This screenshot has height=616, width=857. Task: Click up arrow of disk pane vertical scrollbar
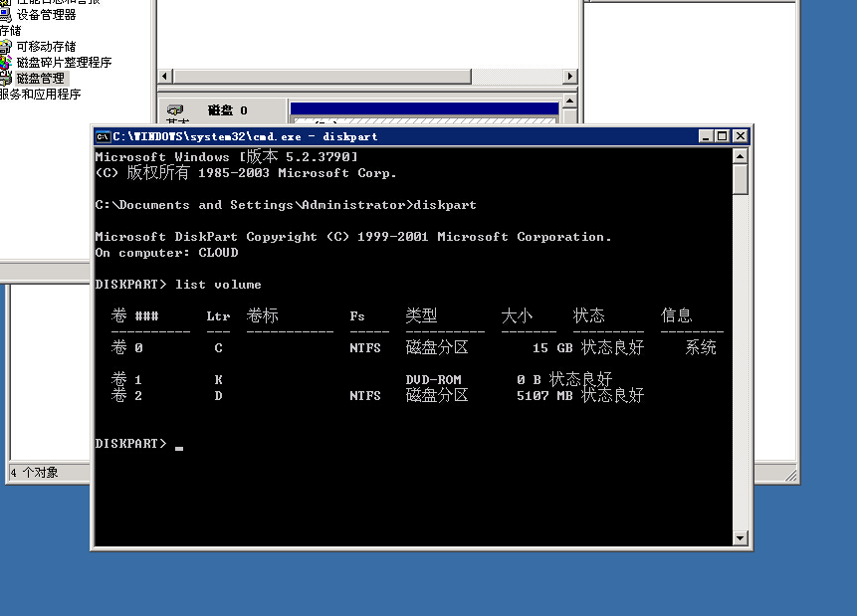[570, 102]
